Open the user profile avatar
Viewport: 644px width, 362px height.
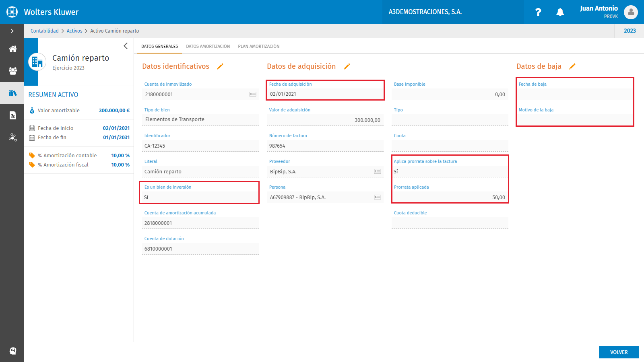pos(631,12)
